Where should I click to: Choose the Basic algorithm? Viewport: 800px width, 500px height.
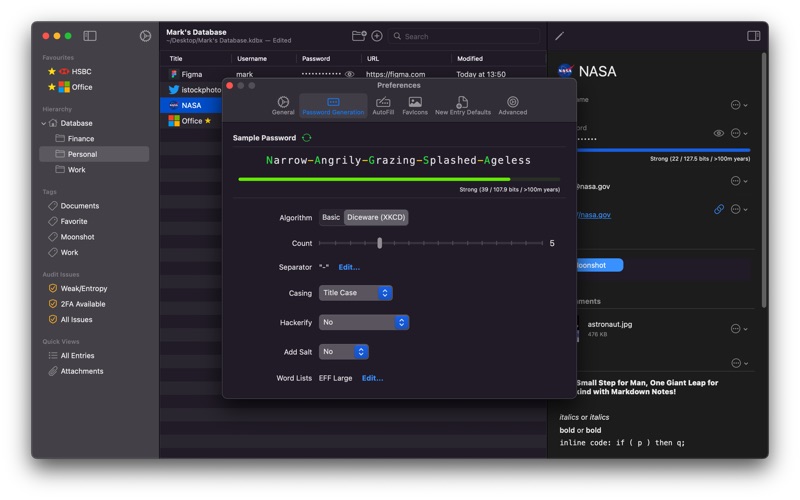coord(331,217)
